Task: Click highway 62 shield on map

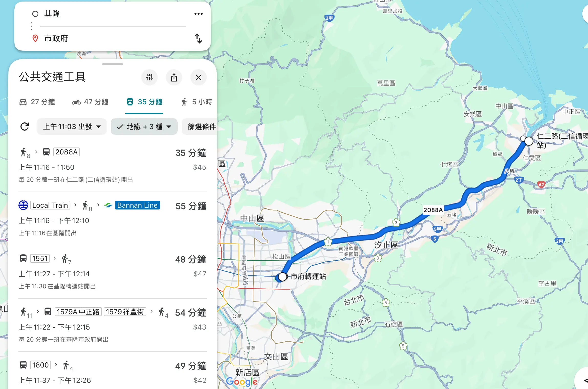Action: click(x=541, y=184)
